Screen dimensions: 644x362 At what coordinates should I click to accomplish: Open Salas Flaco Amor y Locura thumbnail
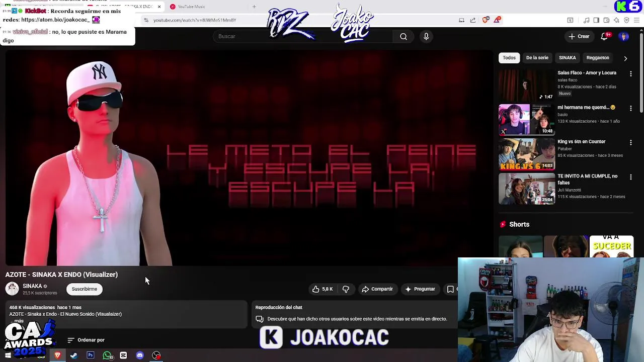[526, 85]
